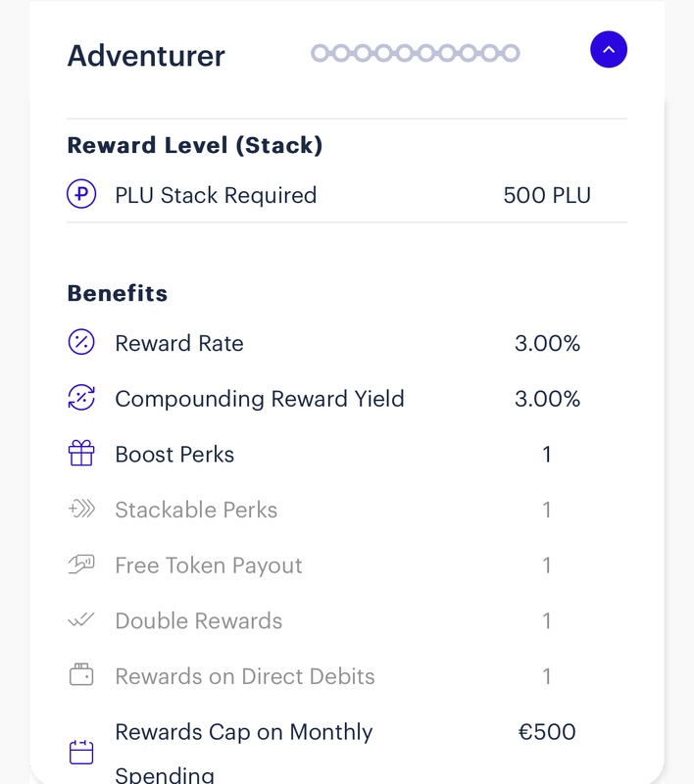Select the Boost Perks row label
This screenshot has height=784, width=694.
pos(174,455)
